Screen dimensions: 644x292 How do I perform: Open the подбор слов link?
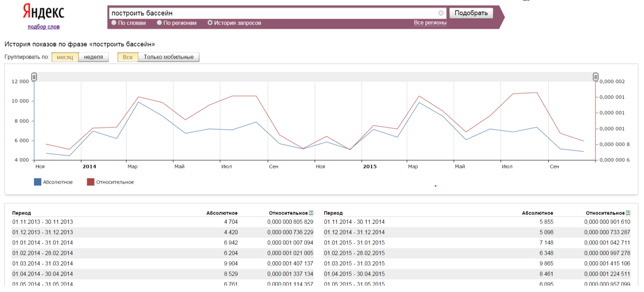pyautogui.click(x=44, y=27)
